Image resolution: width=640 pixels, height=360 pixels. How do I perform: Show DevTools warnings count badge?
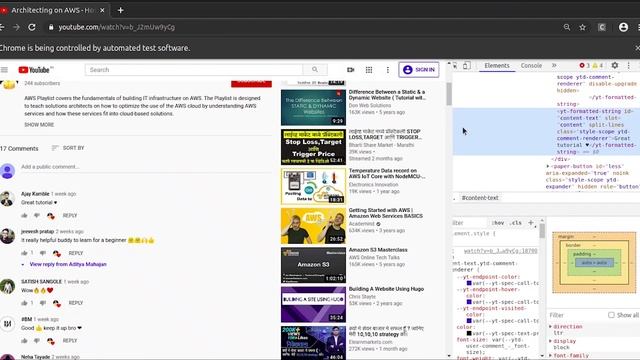pos(598,65)
